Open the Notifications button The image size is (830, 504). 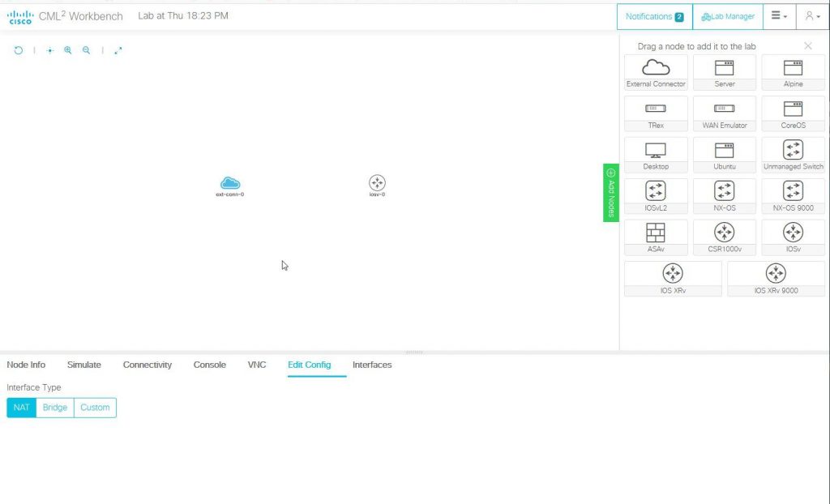coord(655,16)
